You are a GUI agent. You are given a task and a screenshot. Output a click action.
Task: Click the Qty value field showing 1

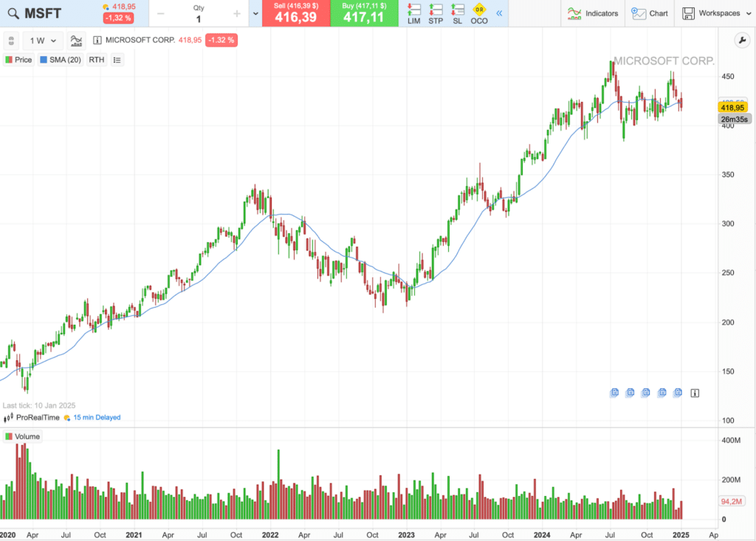(199, 19)
